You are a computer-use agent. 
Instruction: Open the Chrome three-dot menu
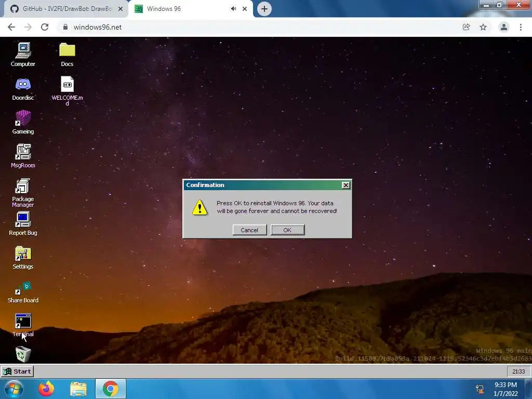(x=521, y=27)
